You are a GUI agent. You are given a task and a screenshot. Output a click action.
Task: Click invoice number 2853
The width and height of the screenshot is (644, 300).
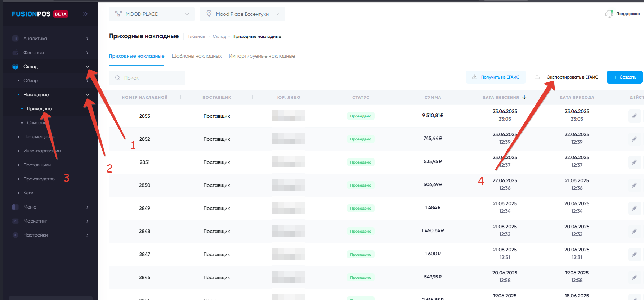tap(145, 116)
